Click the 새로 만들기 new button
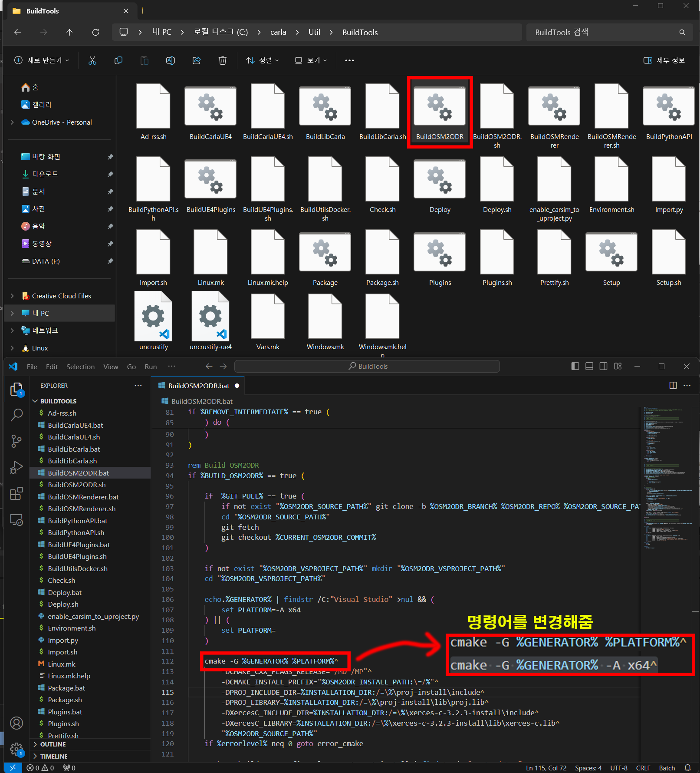700x773 pixels. [x=42, y=60]
